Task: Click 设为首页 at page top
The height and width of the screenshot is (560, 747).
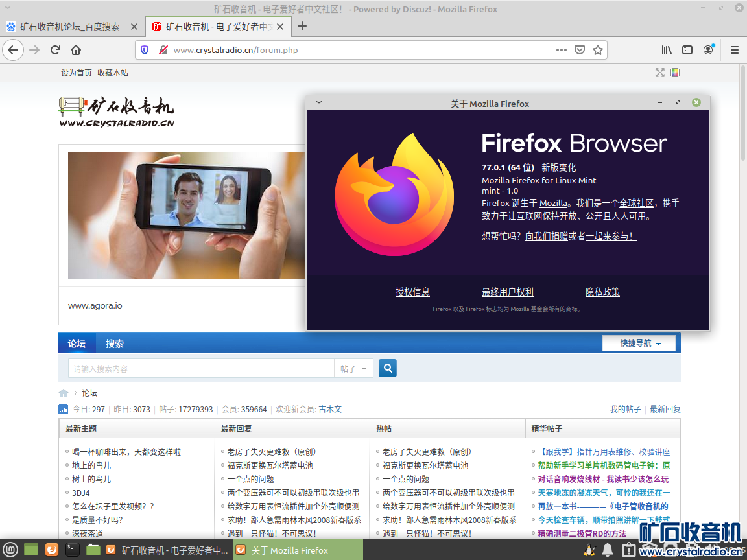Action: [77, 73]
